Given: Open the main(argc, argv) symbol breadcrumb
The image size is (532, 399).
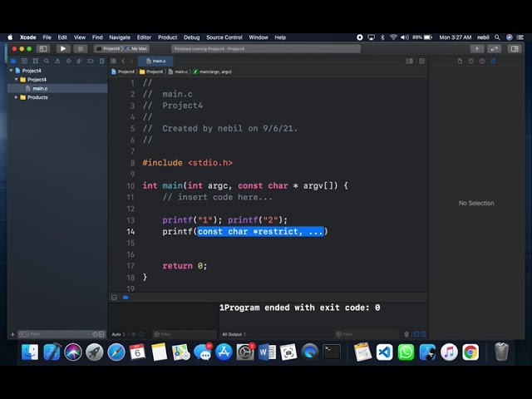Looking at the screenshot, I should point(213,71).
